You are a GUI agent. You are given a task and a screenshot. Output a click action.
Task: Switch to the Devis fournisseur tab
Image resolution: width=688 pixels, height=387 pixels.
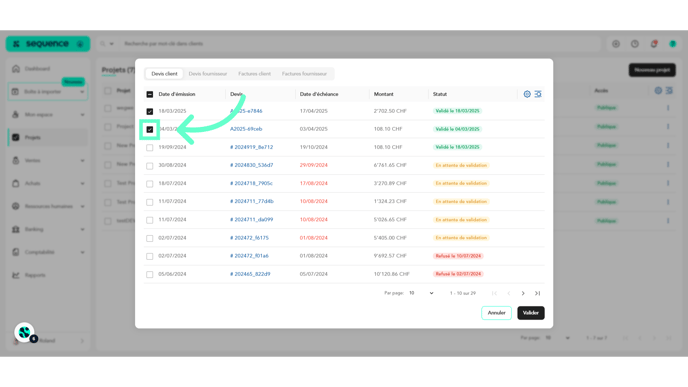point(208,74)
